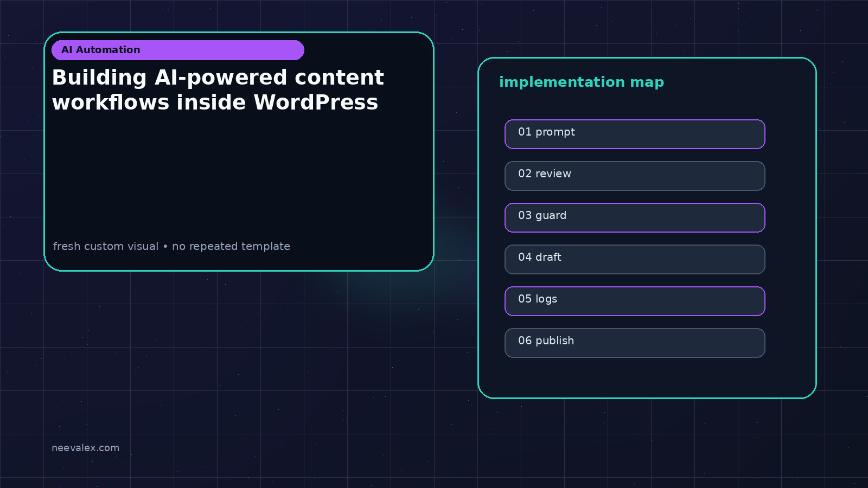Select the 06 publish step

coord(635,343)
